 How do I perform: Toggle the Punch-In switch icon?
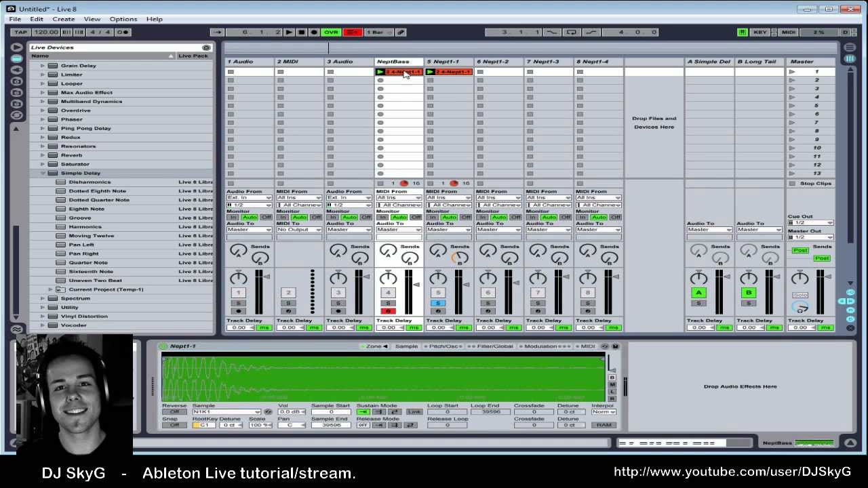(x=552, y=32)
